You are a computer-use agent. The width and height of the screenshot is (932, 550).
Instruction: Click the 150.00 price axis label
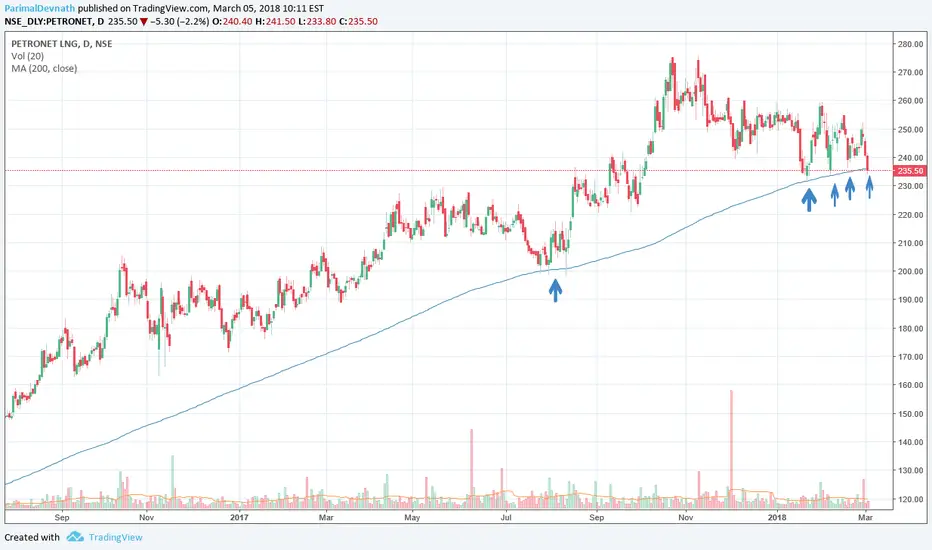[x=910, y=414]
